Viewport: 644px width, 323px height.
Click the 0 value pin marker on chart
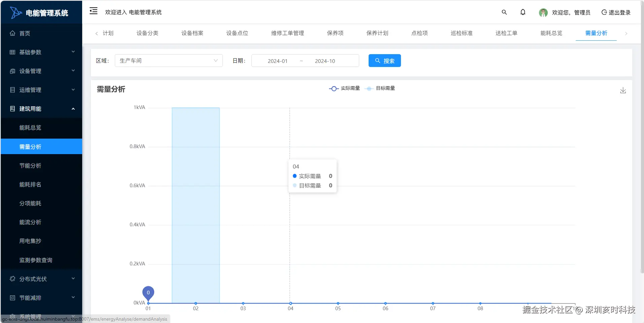(x=148, y=293)
